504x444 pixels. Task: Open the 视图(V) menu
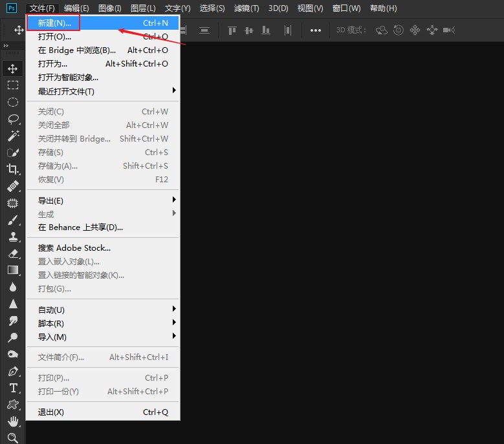[310, 8]
